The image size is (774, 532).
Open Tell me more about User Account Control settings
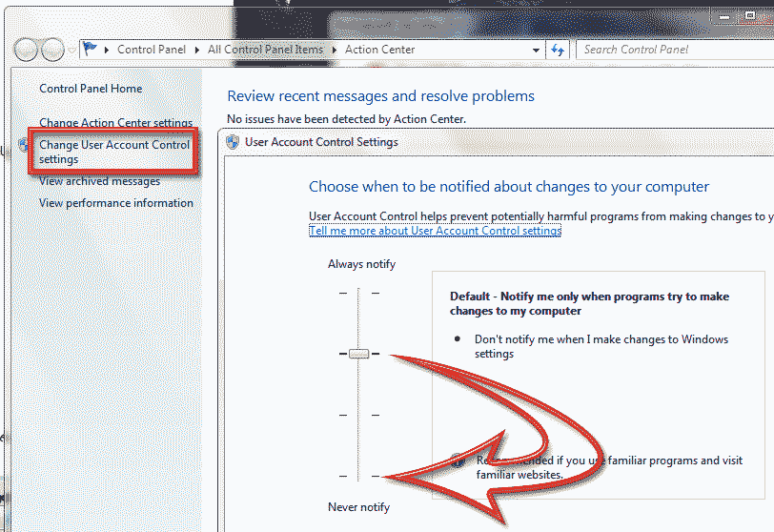click(x=435, y=231)
